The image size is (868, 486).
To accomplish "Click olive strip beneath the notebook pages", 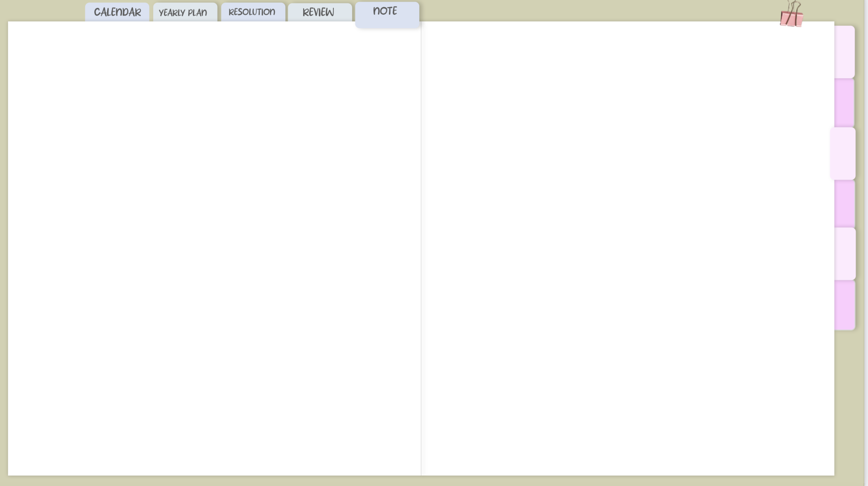I will (421, 481).
